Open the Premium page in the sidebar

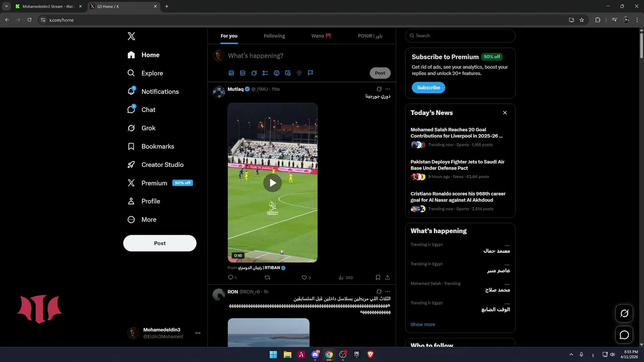tap(160, 183)
